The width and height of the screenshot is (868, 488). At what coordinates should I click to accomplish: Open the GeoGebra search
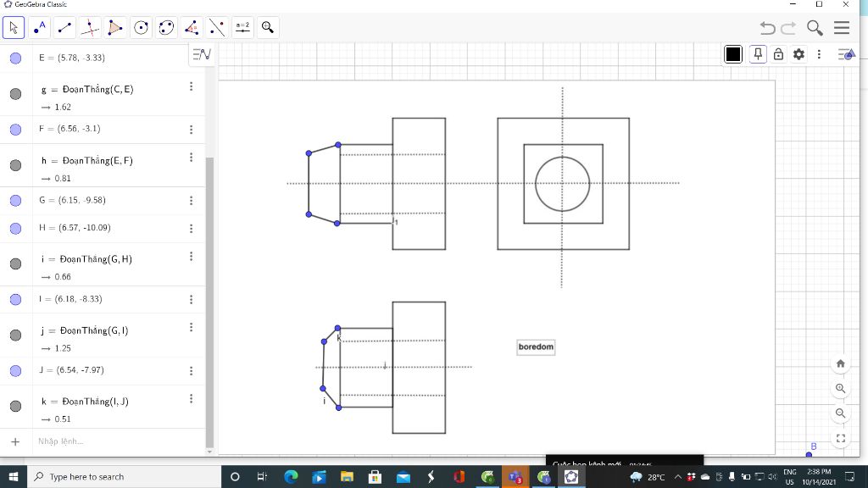click(x=815, y=28)
